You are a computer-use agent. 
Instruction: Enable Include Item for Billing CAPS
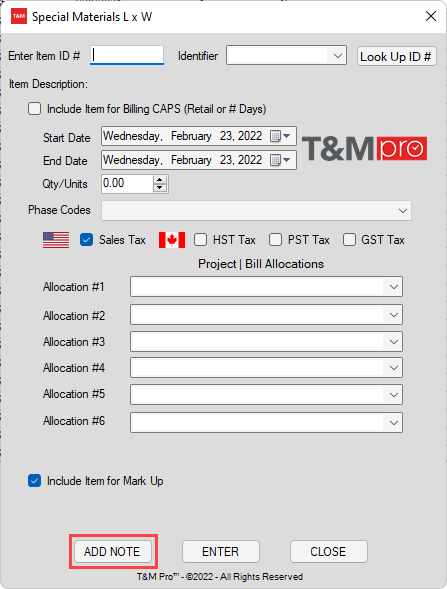pos(35,109)
